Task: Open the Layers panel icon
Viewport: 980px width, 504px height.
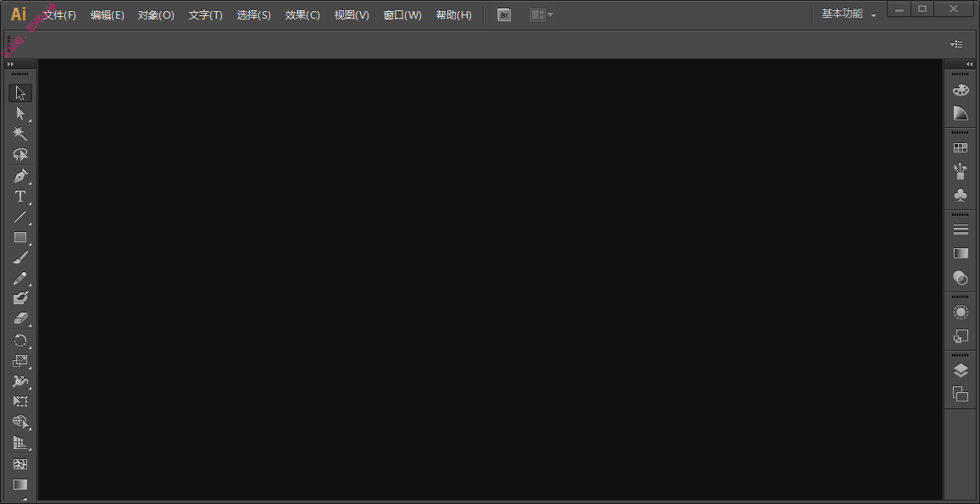Action: [961, 371]
